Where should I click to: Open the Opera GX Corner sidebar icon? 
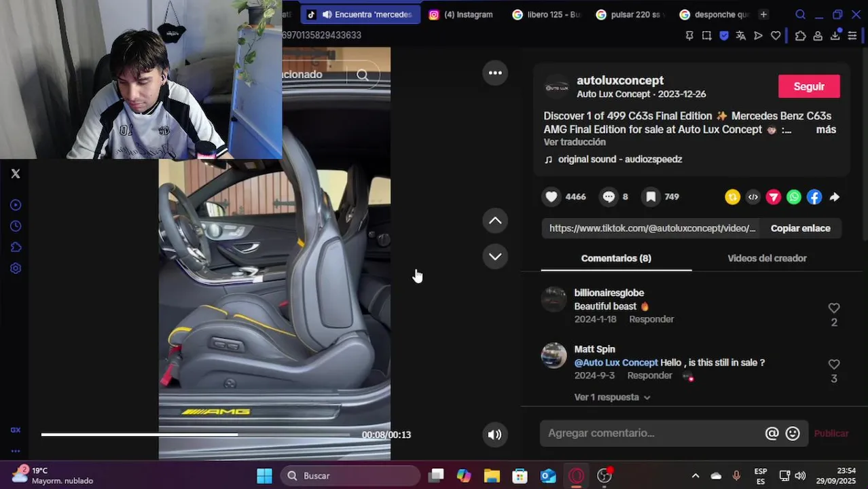click(16, 430)
